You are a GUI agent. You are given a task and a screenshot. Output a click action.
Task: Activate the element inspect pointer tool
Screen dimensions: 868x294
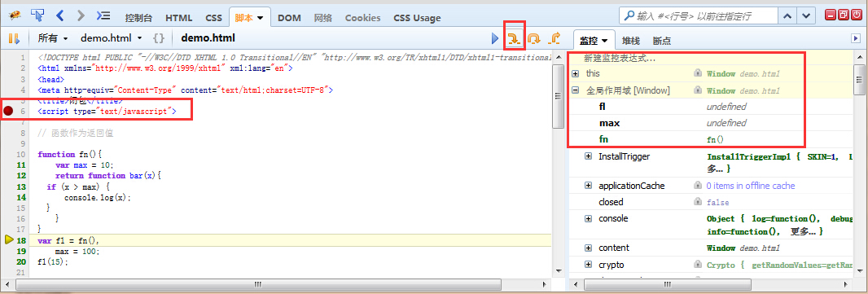coord(37,15)
